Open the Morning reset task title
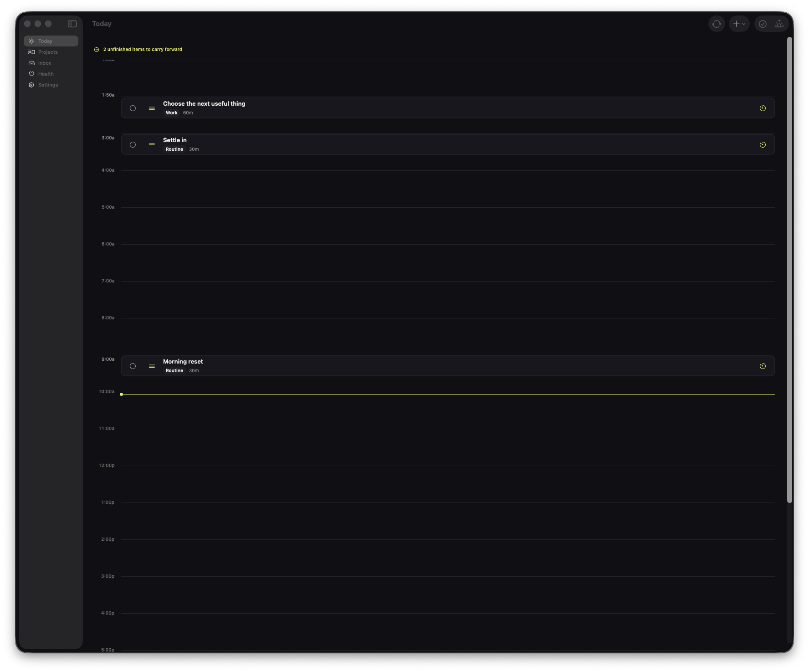 pos(183,362)
